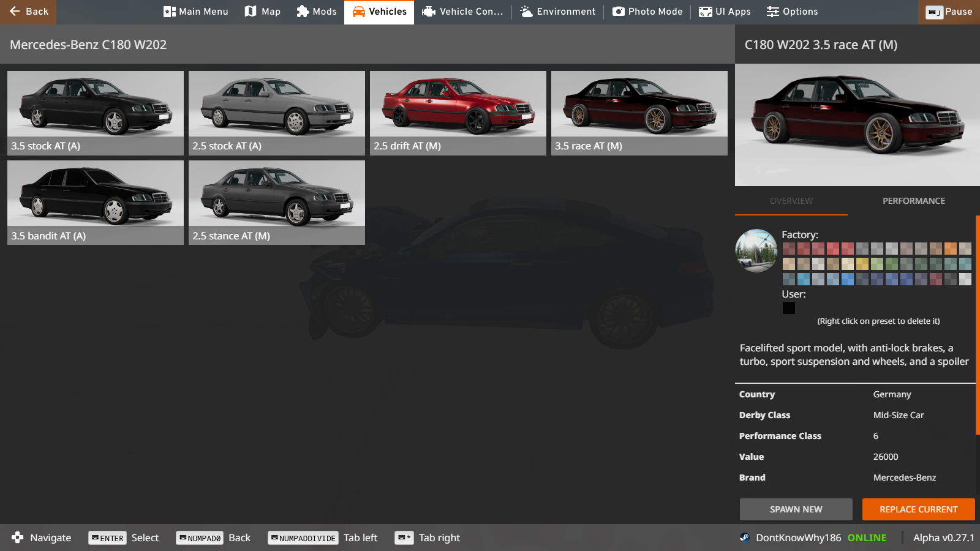This screenshot has width=980, height=551.
Task: Click the Back arrow icon
Action: 15,12
